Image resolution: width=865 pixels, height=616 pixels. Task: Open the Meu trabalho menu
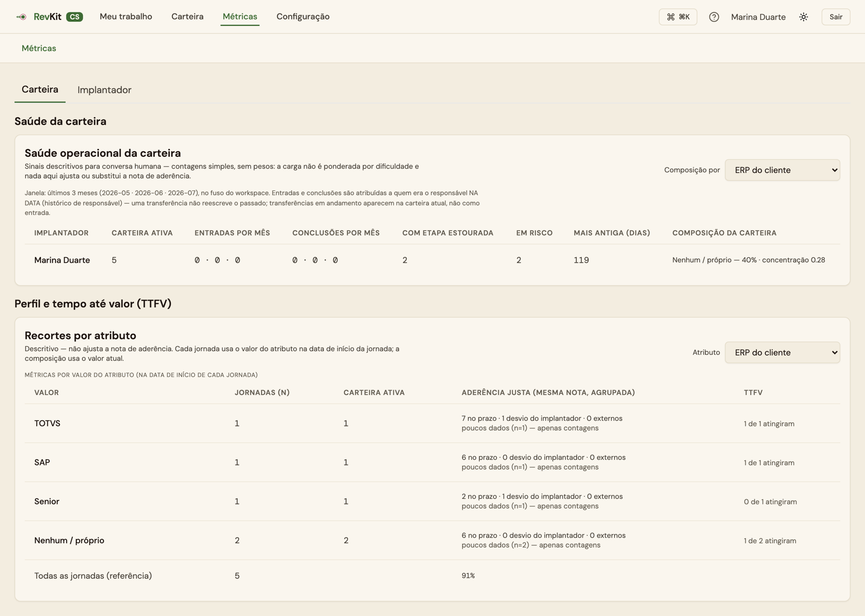click(x=126, y=17)
